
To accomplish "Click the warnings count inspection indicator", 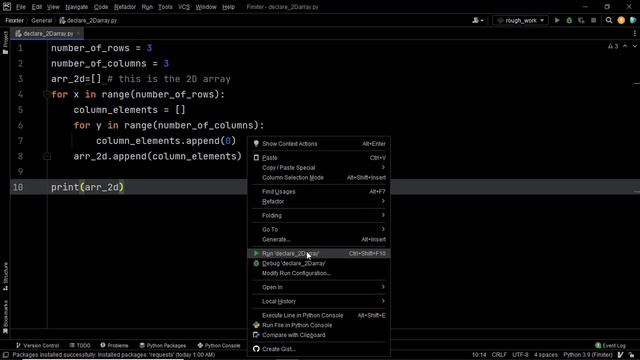I will (x=613, y=47).
